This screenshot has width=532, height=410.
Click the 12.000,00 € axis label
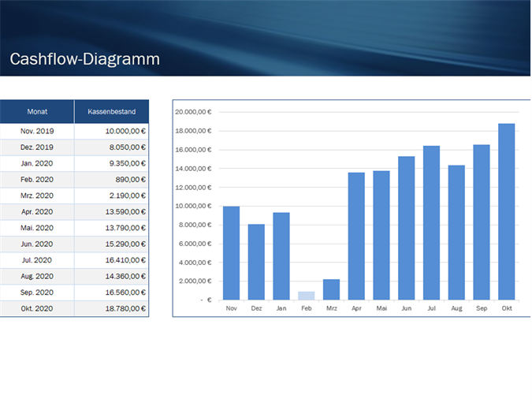[x=193, y=188]
